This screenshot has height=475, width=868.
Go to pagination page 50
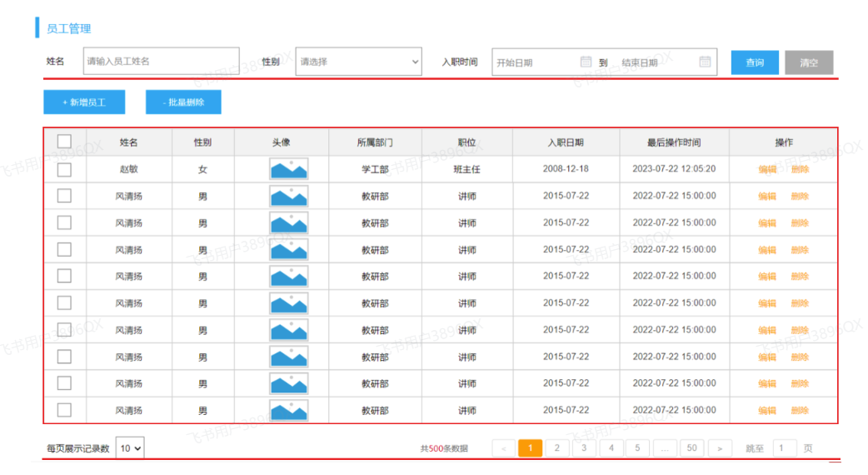692,447
